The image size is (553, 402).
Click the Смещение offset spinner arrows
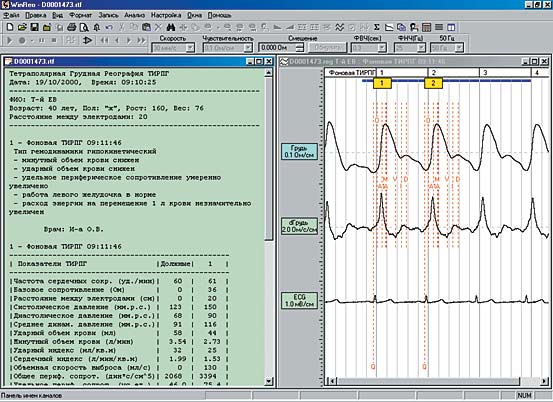tap(299, 48)
